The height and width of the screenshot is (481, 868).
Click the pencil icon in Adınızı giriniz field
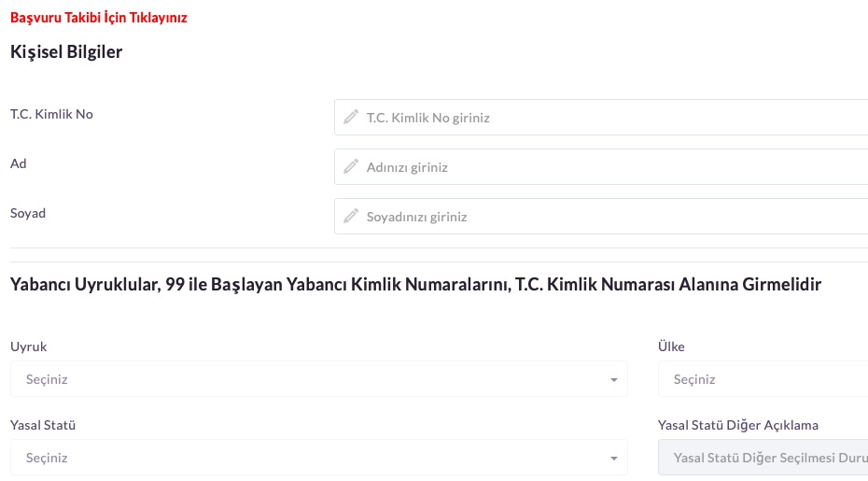pos(351,167)
